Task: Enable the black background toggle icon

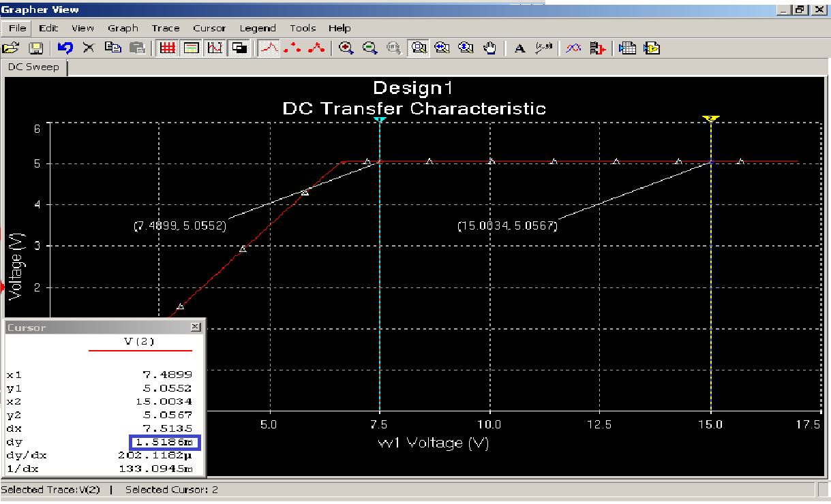Action: click(240, 48)
